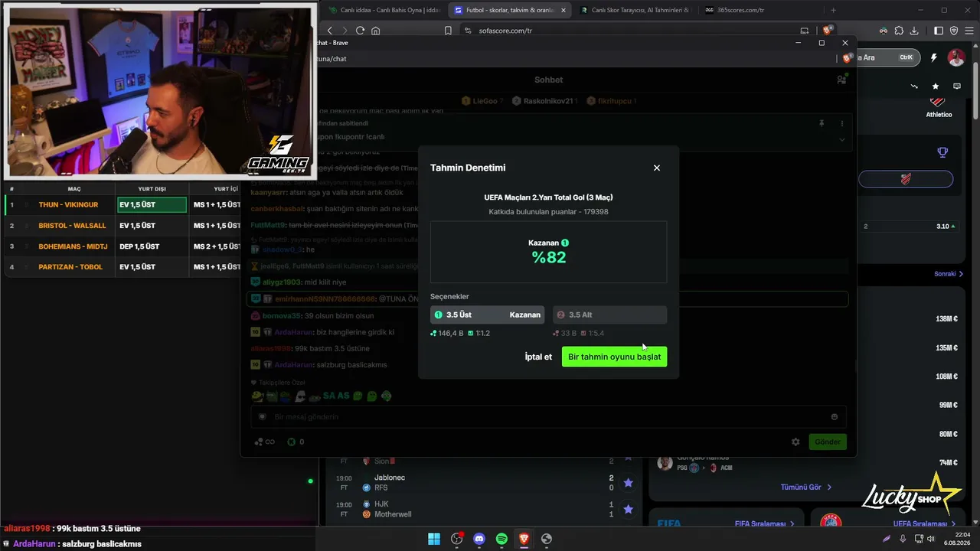Click the trophy icon on Sofascore
Viewport: 980px width, 551px height.
pos(942,152)
